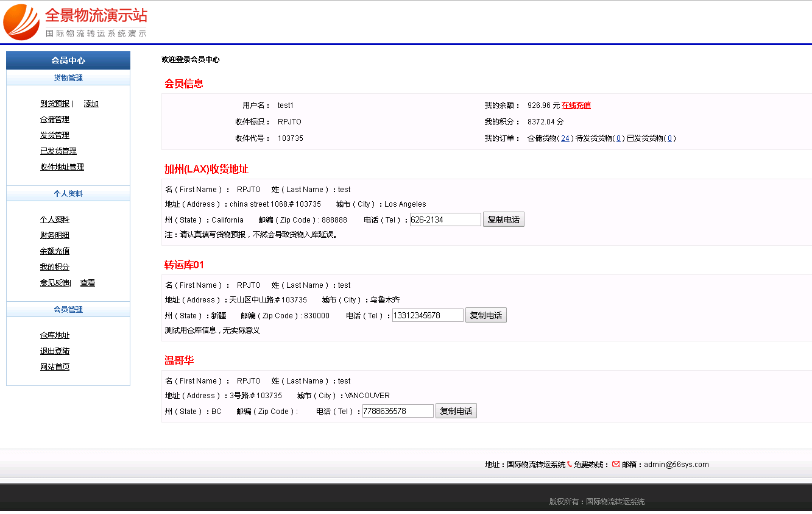The image size is (812, 514).
Task: View 仓储货物 orders link showing 24
Action: (x=565, y=138)
